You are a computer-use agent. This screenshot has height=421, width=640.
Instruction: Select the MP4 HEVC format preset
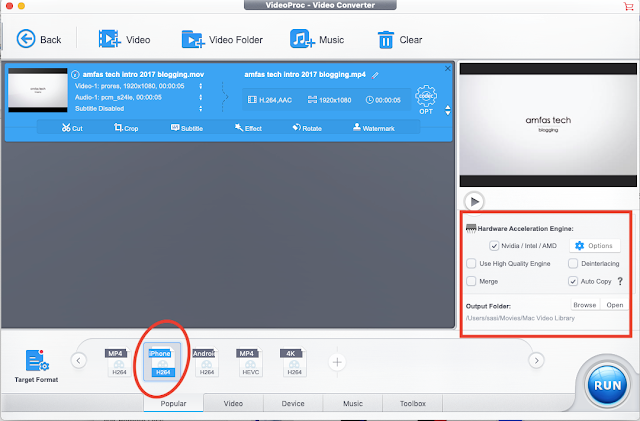249,362
